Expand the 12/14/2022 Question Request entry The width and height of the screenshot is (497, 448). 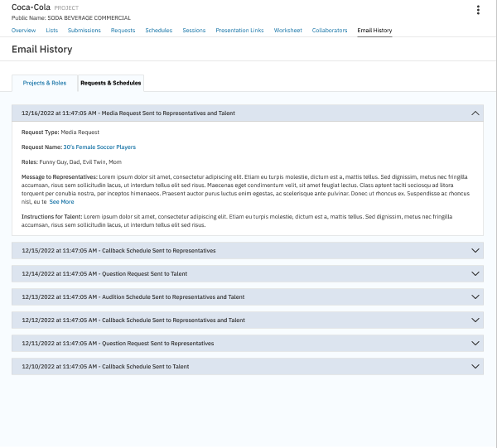click(475, 273)
